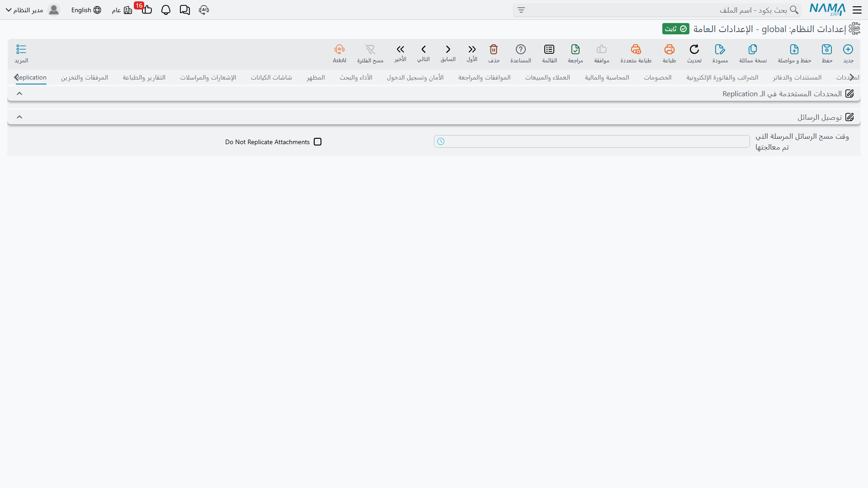The image size is (868, 488).
Task: Click the search bar filter icon
Action: [x=521, y=10]
